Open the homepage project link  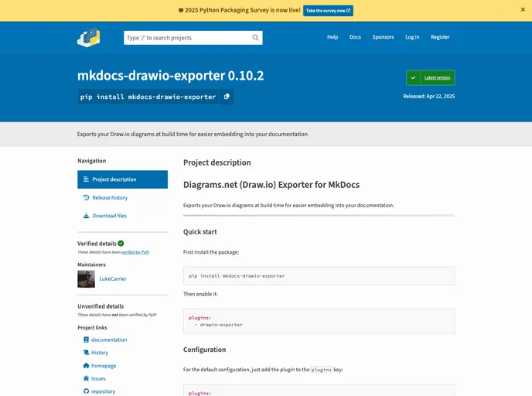[104, 366]
